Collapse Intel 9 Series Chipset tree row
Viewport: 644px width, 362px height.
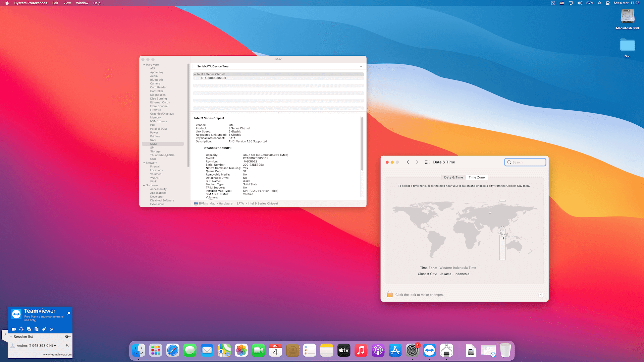(x=195, y=74)
